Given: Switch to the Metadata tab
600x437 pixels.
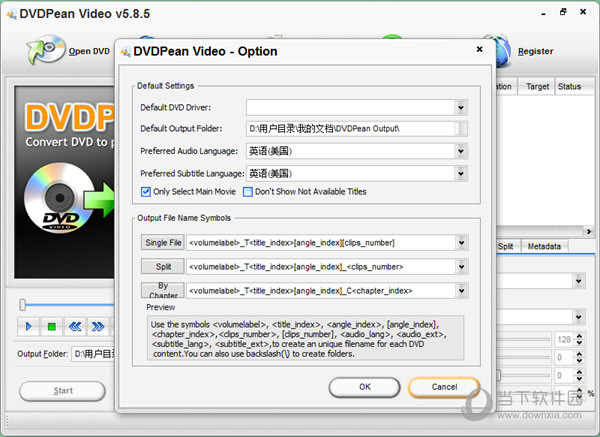Looking at the screenshot, I should 544,246.
